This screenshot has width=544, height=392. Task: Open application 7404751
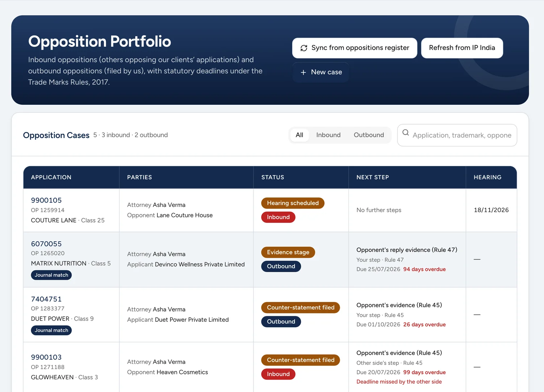46,299
